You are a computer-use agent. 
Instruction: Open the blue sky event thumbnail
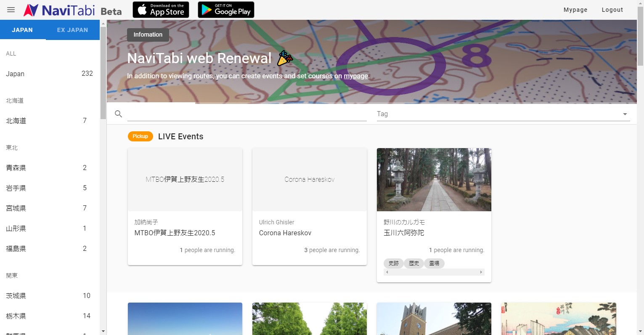pyautogui.click(x=185, y=319)
